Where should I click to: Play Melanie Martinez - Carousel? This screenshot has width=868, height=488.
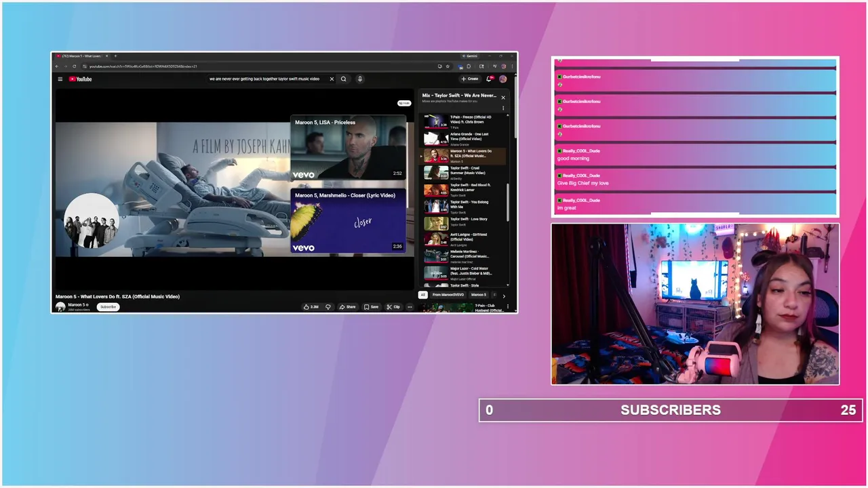pyautogui.click(x=464, y=256)
